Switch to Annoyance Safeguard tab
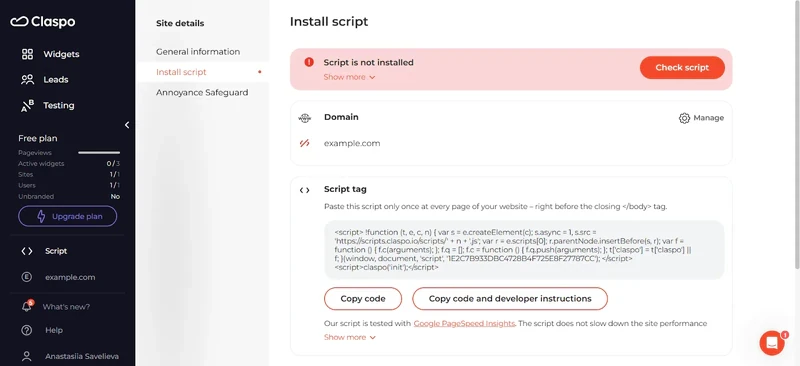 tap(202, 92)
